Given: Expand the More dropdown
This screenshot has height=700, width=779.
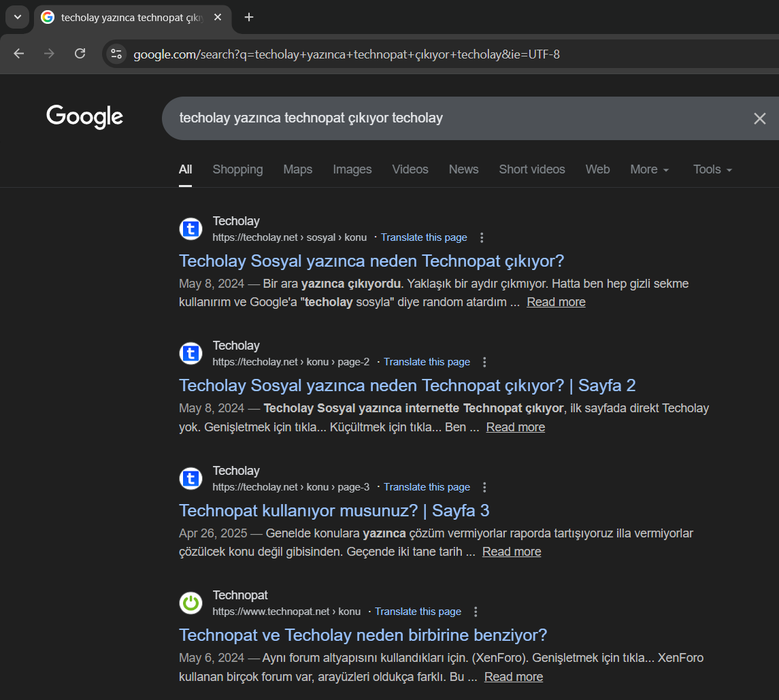Looking at the screenshot, I should [x=649, y=169].
